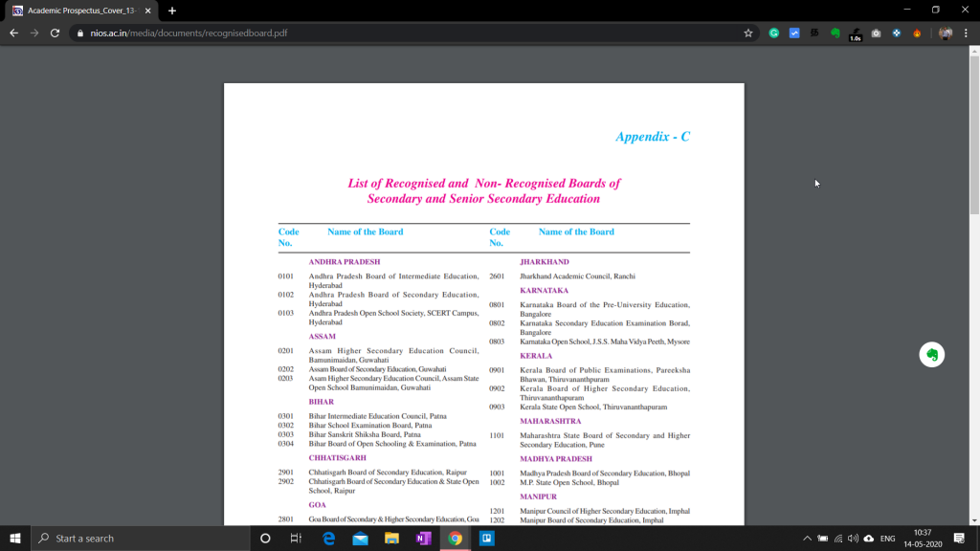The height and width of the screenshot is (551, 980).
Task: Open the blue chart-line extension
Action: [x=794, y=33]
